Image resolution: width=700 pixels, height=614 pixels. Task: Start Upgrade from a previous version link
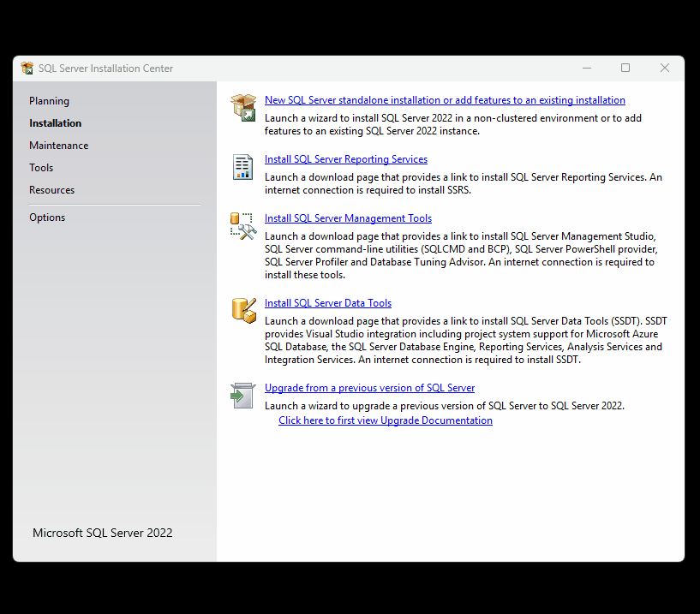(x=369, y=388)
